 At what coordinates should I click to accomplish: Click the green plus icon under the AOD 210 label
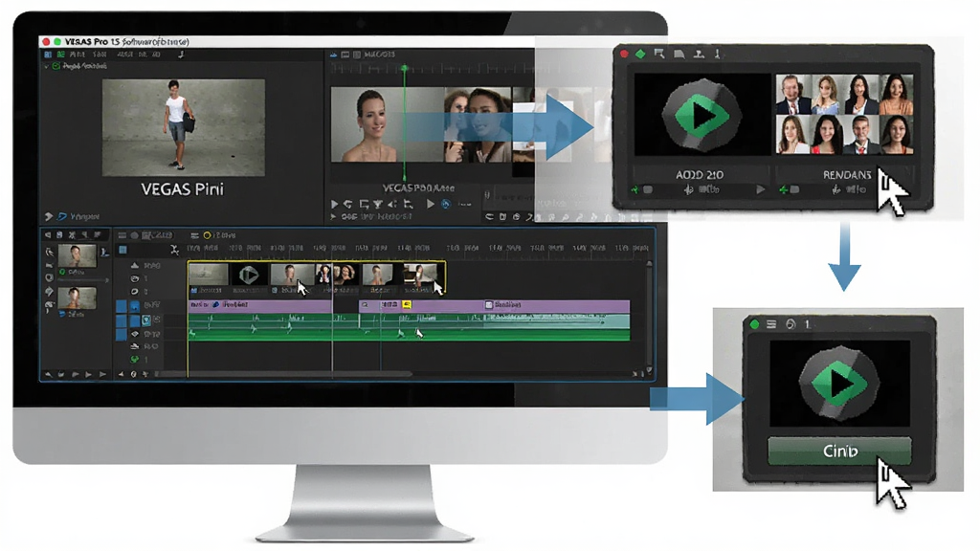[635, 189]
